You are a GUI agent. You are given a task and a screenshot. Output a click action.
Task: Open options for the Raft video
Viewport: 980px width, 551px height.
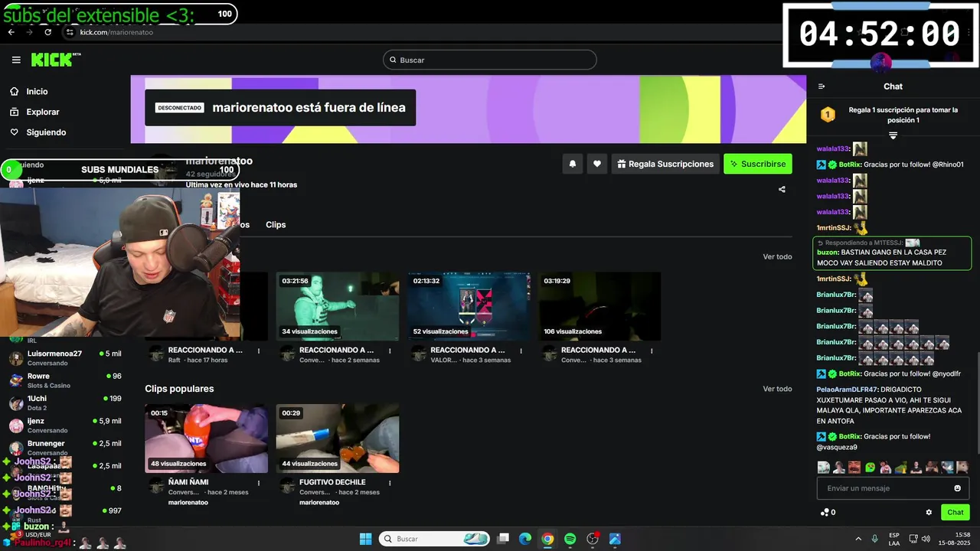(259, 350)
